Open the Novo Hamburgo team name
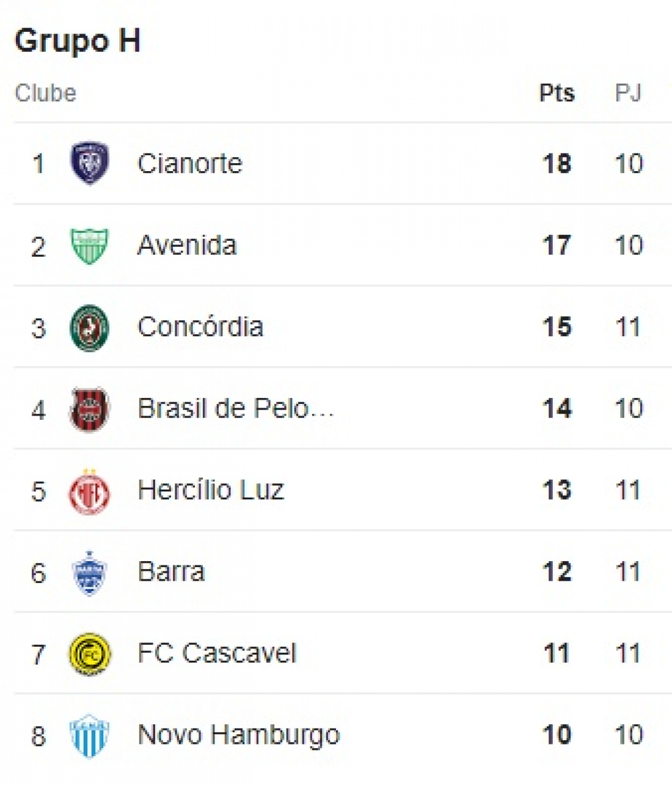 click(x=238, y=735)
